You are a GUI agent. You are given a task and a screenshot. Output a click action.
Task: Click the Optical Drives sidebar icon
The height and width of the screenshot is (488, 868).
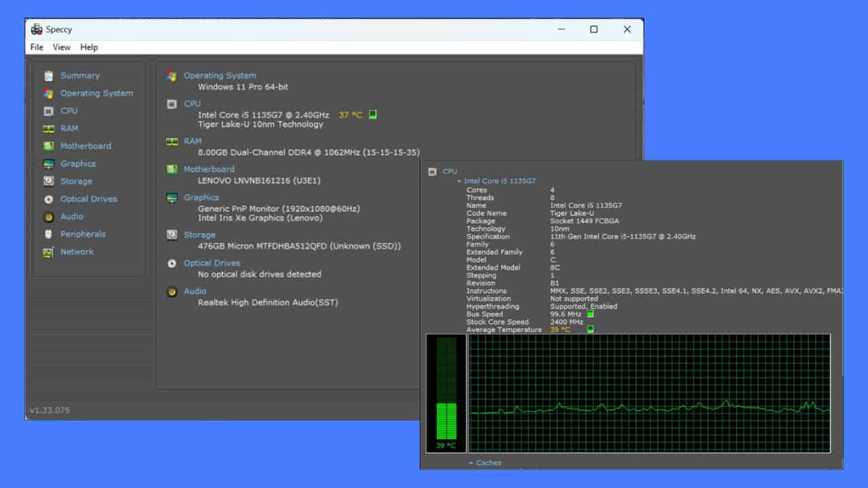pyautogui.click(x=48, y=199)
